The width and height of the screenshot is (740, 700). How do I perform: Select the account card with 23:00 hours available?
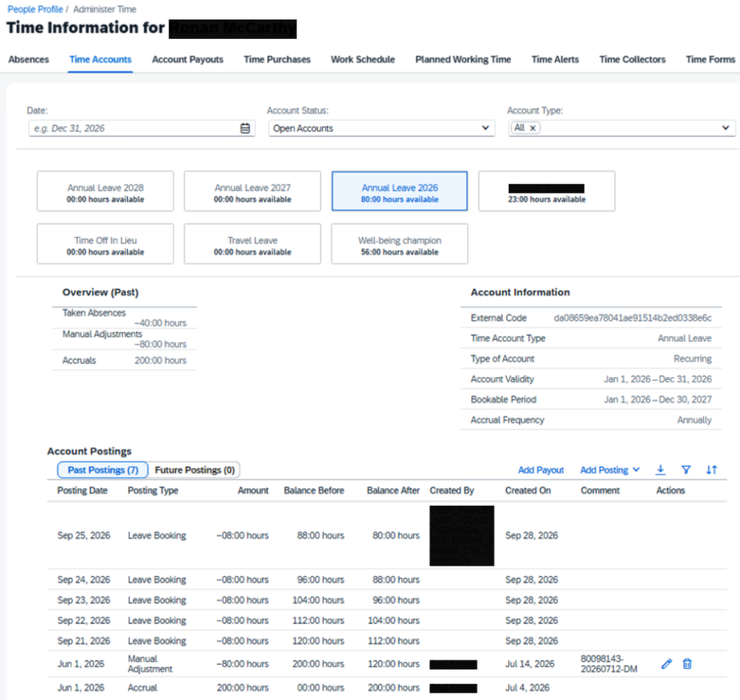pos(546,191)
